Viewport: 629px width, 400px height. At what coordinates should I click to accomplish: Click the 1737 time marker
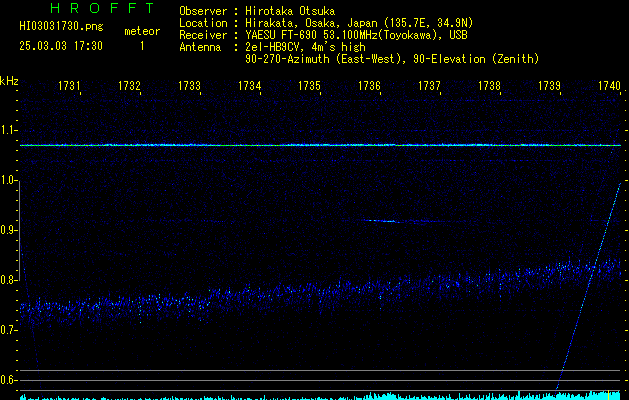[429, 86]
